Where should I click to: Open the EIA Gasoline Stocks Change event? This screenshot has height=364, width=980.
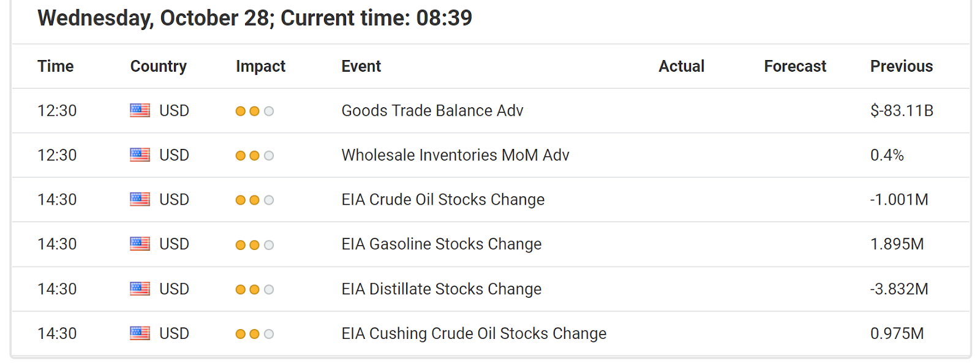pyautogui.click(x=442, y=244)
